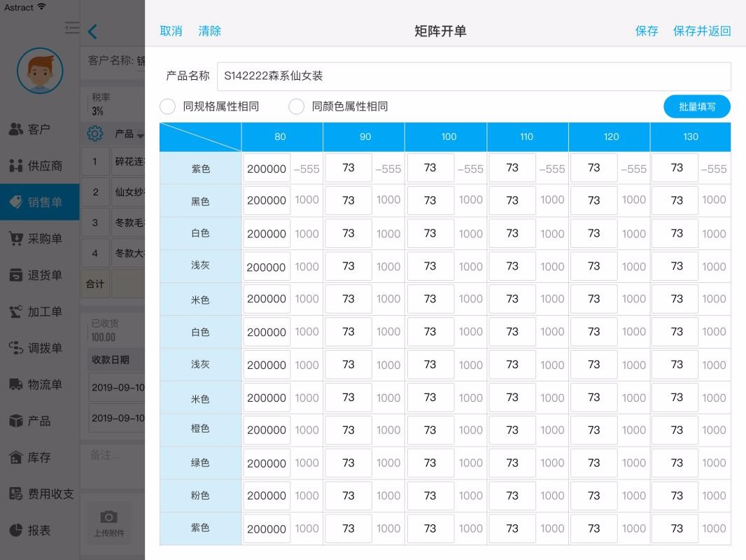Viewport: 746px width, 560px height.
Task: Click the 粉色 row label
Action: 200,496
